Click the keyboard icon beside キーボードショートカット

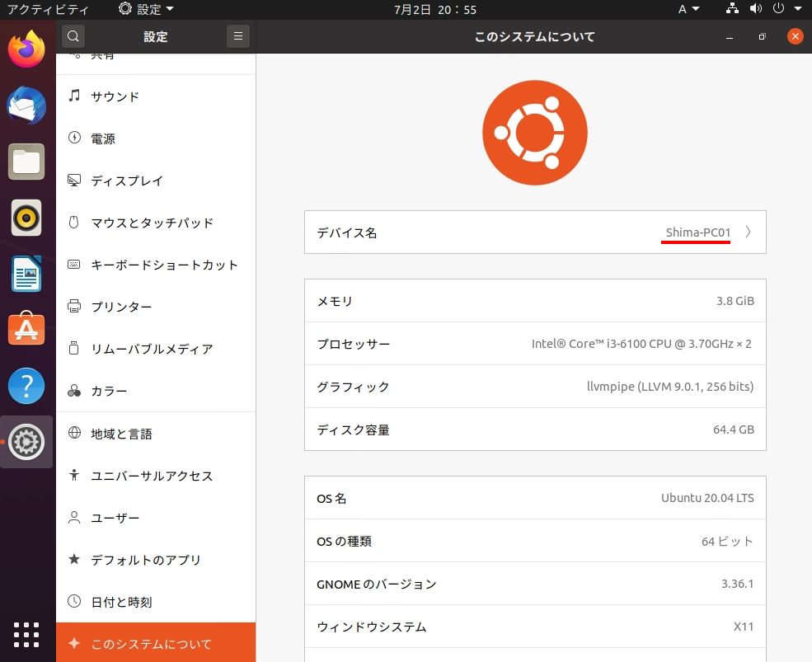click(x=74, y=264)
